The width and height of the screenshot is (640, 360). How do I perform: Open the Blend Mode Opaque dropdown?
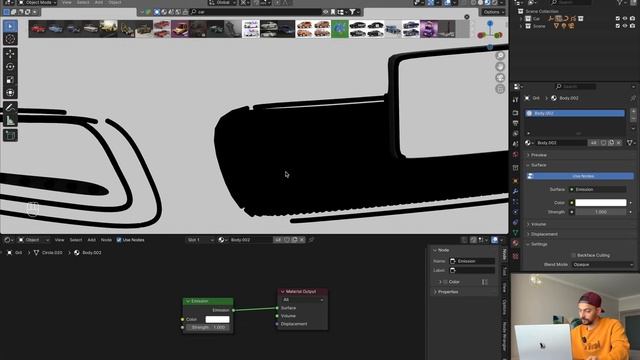602,264
